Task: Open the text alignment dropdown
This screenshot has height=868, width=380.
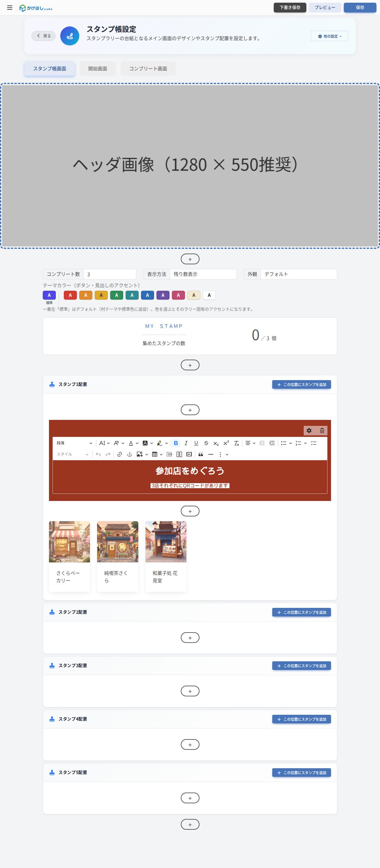Action: (250, 443)
